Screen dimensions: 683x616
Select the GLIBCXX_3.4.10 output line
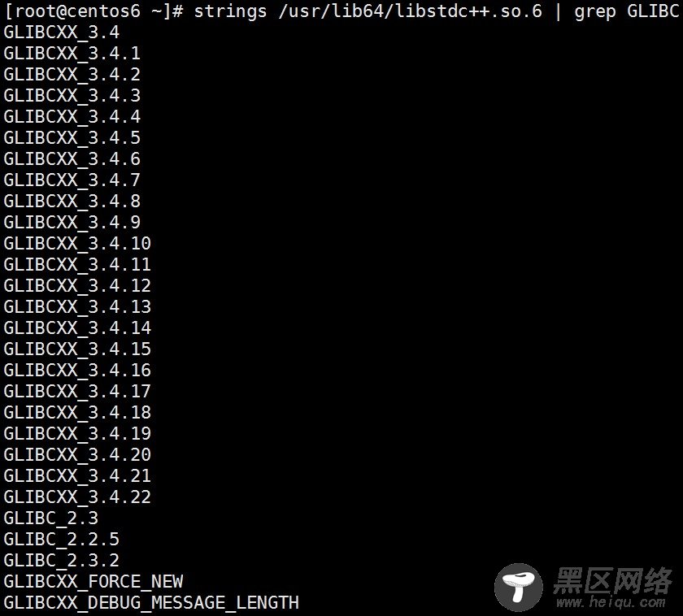(x=77, y=243)
